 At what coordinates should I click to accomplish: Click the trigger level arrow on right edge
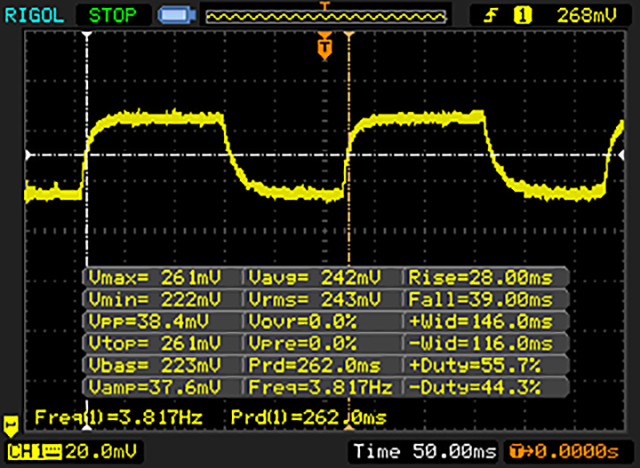[x=621, y=155]
